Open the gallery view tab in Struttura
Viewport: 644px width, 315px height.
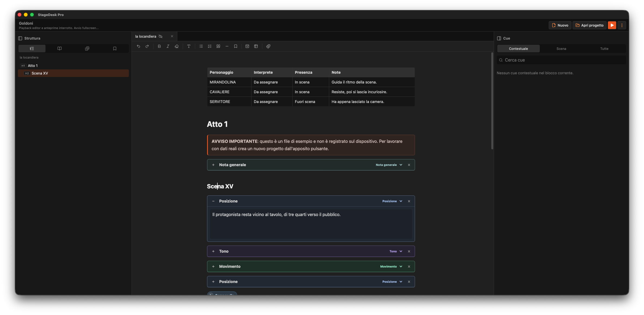coord(87,49)
